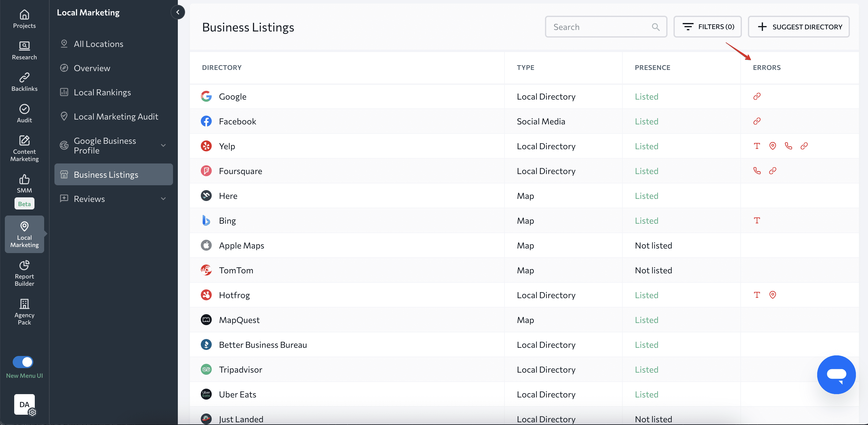Open the Filters (0) button
This screenshot has width=868, height=425.
tap(707, 27)
